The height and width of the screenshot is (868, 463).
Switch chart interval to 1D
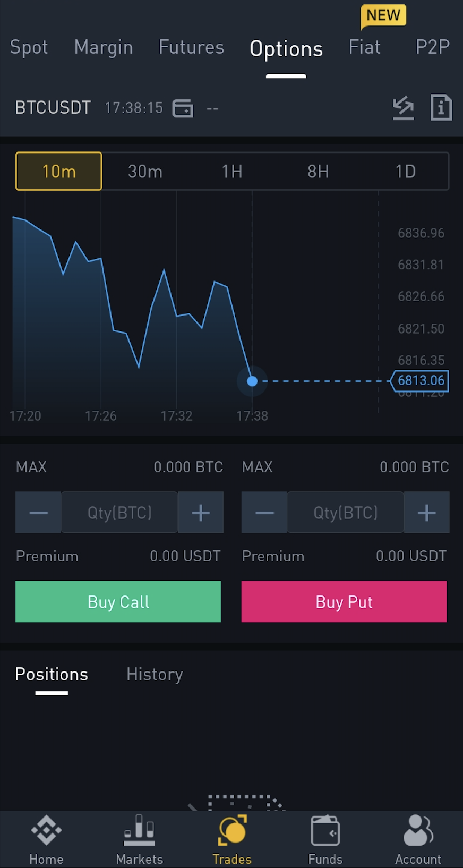(x=405, y=171)
